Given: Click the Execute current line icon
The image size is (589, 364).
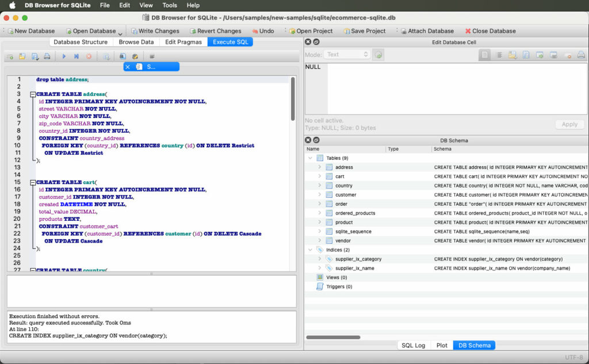Looking at the screenshot, I should coord(75,56).
